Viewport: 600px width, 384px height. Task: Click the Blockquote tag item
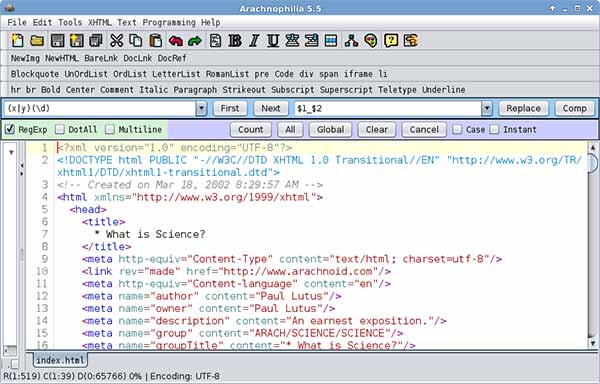[35, 74]
